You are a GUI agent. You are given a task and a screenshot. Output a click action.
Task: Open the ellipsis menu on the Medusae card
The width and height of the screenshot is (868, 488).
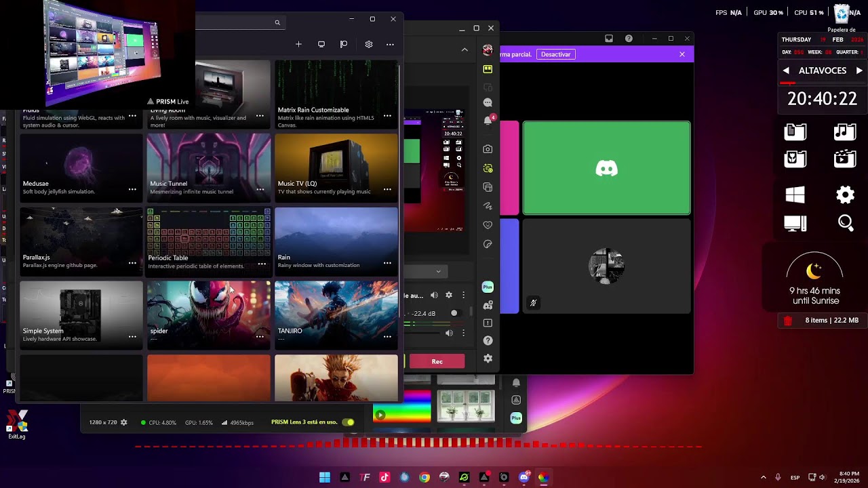point(132,189)
